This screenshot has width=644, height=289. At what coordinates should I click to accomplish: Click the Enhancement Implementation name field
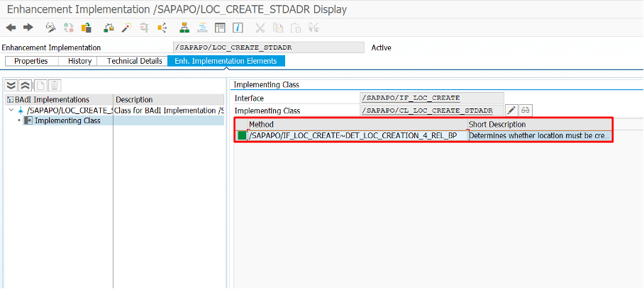coord(269,47)
